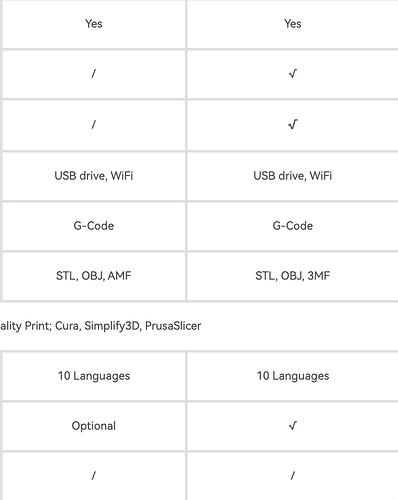Click the Optional cell text
398x500 pixels.
click(x=94, y=426)
